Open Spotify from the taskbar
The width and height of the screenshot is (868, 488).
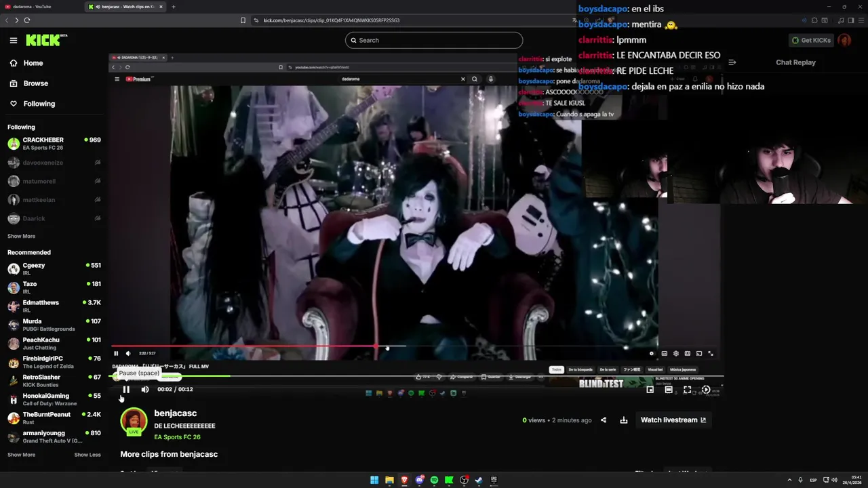pos(434,480)
